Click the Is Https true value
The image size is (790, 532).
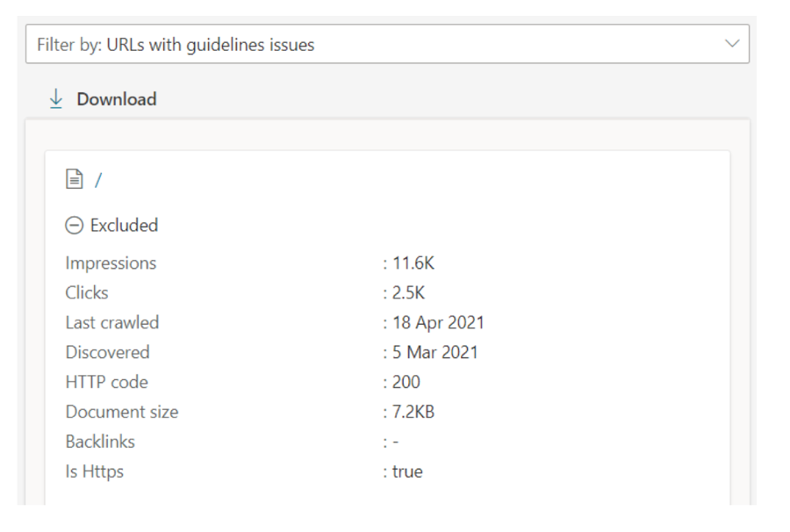407,472
